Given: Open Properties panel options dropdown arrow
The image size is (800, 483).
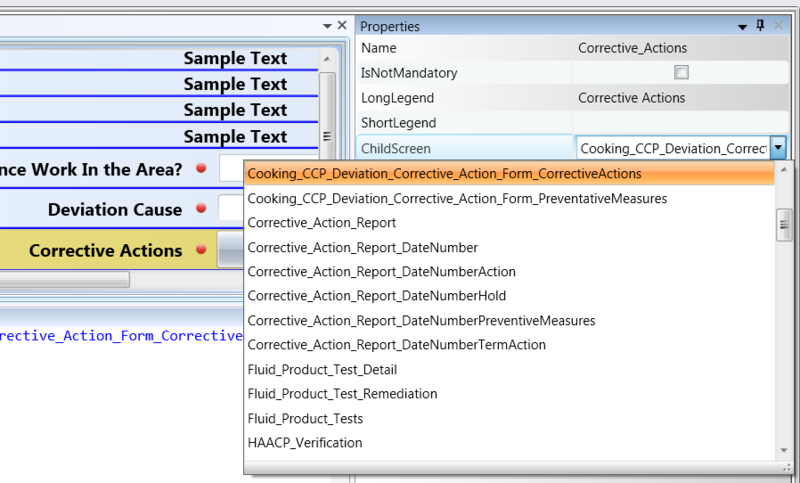Looking at the screenshot, I should [x=742, y=27].
